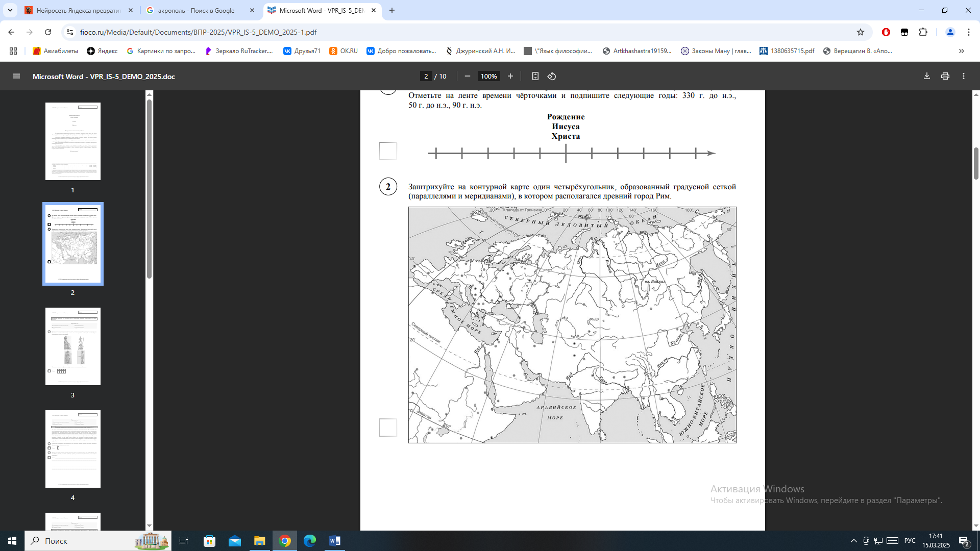Image resolution: width=980 pixels, height=551 pixels.
Task: Select the Microsoft Word VPR_IS-5 tab
Action: pyautogui.click(x=322, y=10)
